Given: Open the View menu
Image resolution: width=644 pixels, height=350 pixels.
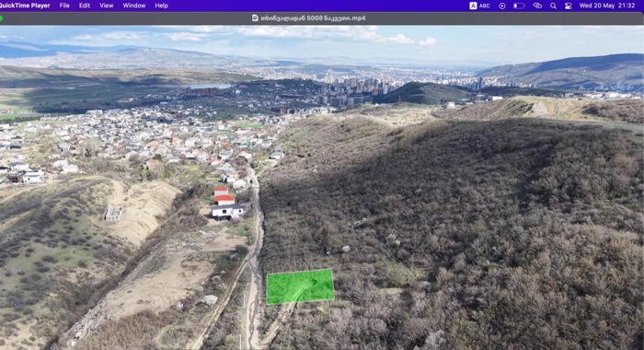Looking at the screenshot, I should coord(107,6).
